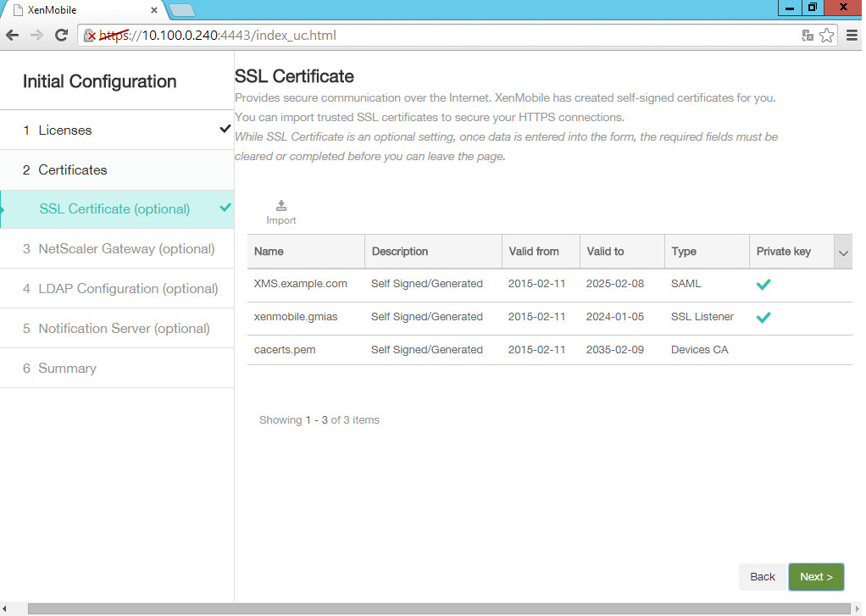Viewport: 866px width, 616px height.
Task: Close the XenMobile browser tab
Action: click(154, 10)
